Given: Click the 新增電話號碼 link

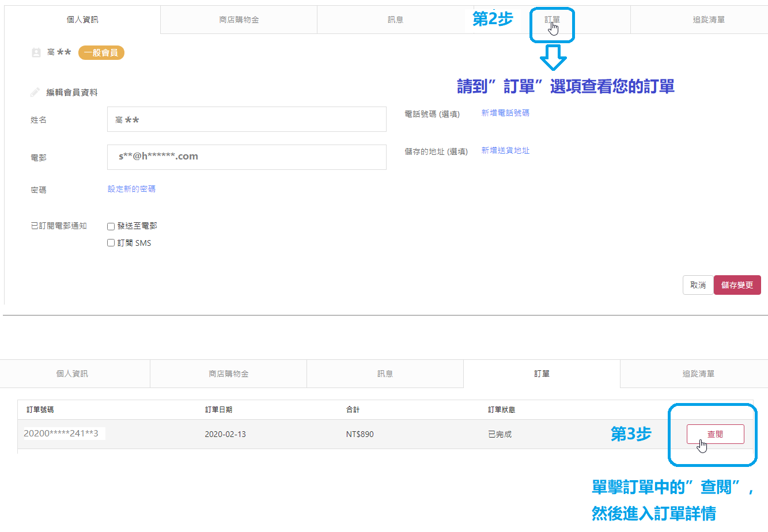Looking at the screenshot, I should tap(505, 113).
